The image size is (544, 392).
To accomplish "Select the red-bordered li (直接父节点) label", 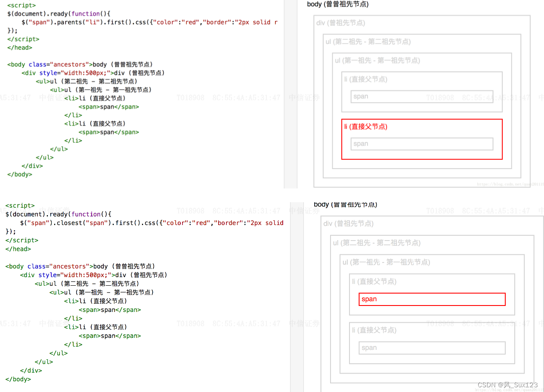I will [366, 127].
